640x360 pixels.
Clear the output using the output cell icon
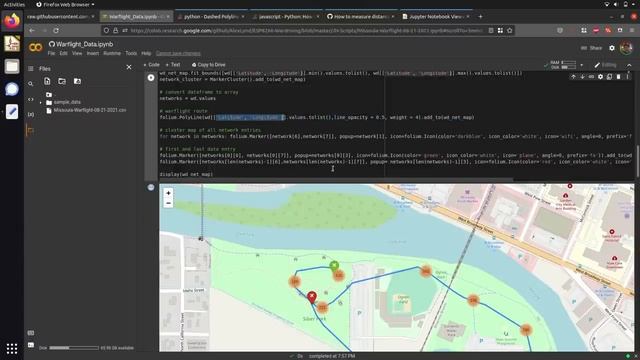(151, 187)
